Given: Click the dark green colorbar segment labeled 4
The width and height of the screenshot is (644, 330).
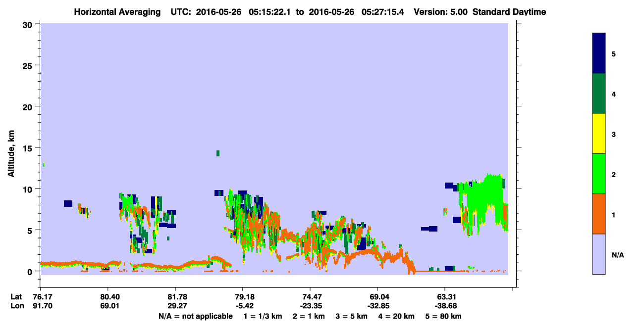Looking at the screenshot, I should pos(599,94).
